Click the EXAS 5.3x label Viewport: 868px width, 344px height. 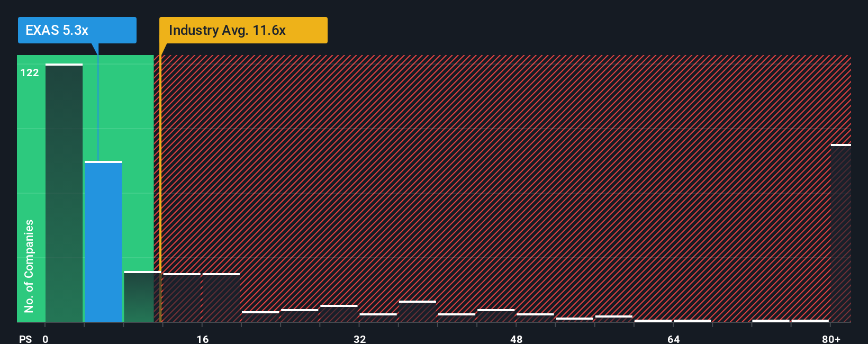77,30
